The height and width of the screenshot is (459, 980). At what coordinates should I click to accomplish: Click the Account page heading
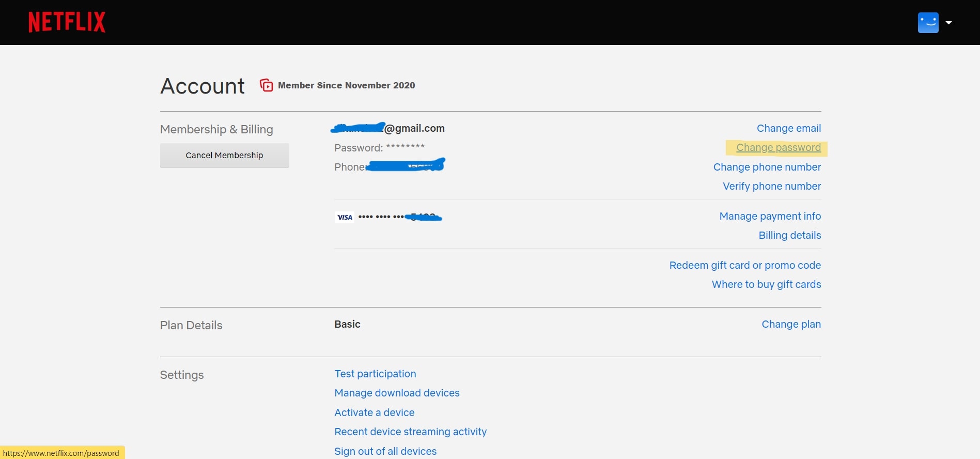[x=203, y=86]
